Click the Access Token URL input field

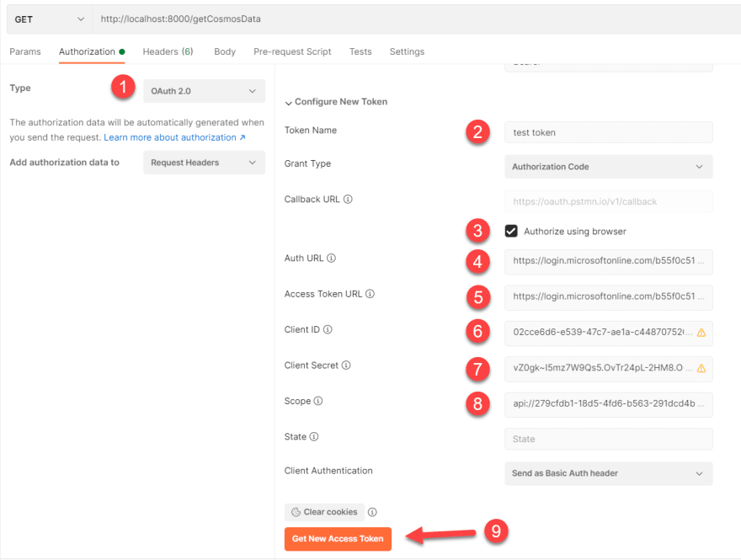608,297
